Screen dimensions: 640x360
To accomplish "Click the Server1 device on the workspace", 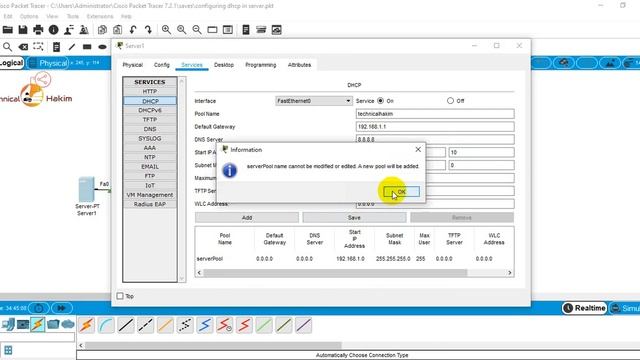I will 87,189.
